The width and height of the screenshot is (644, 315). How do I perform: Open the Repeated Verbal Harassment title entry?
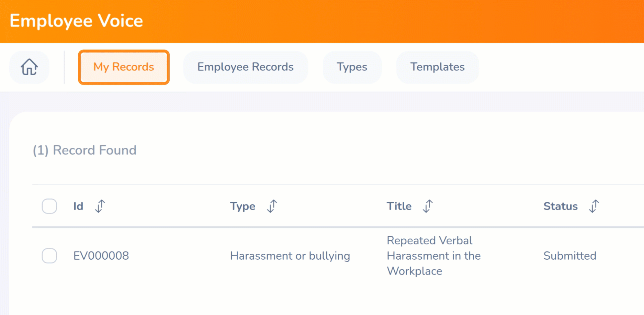433,256
